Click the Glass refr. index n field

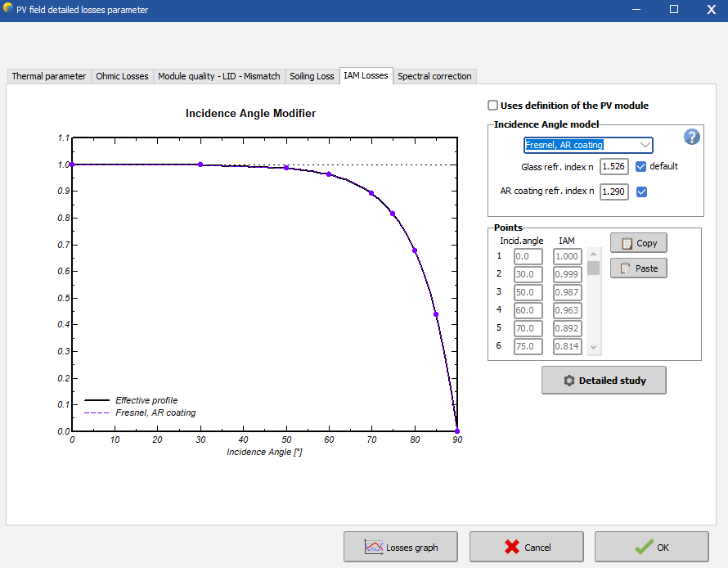pos(613,166)
